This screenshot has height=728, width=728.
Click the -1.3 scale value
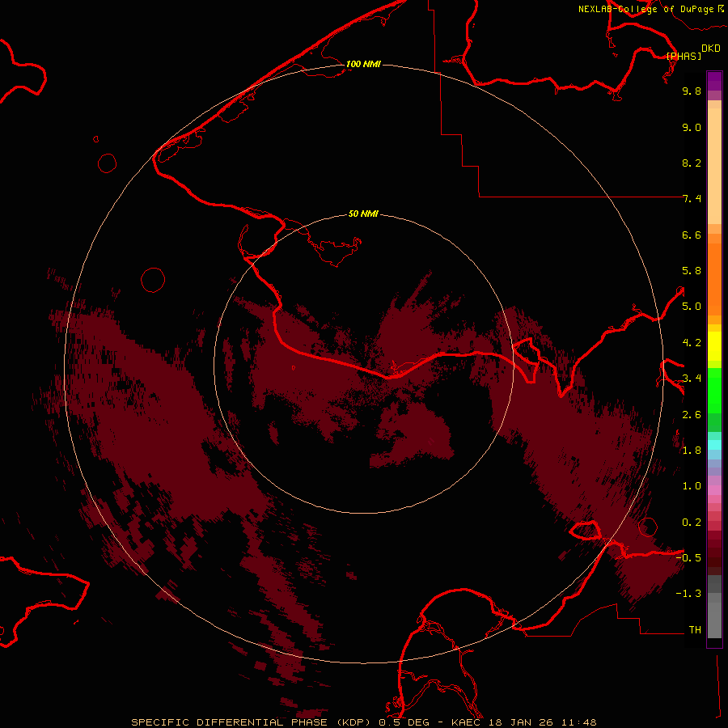pyautogui.click(x=688, y=594)
